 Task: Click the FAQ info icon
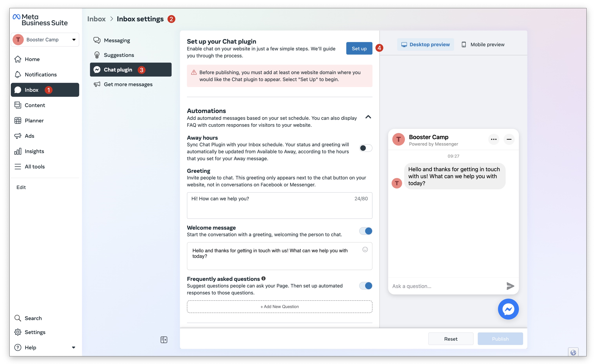(x=263, y=278)
